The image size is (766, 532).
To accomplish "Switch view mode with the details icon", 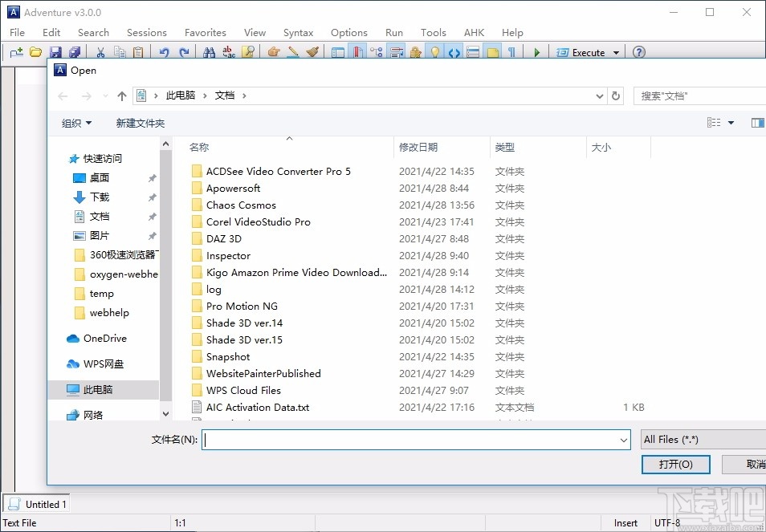I will click(x=713, y=122).
